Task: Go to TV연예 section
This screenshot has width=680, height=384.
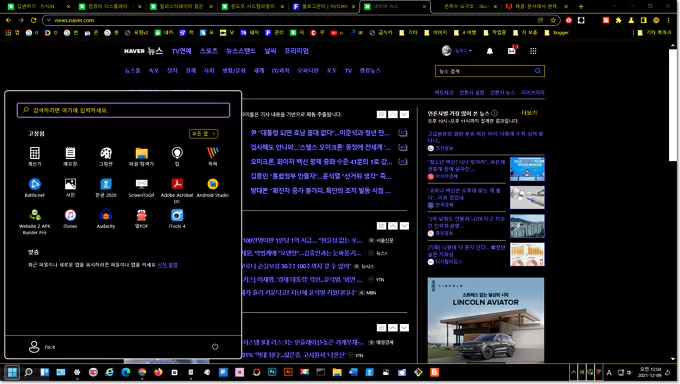Action: coord(181,51)
